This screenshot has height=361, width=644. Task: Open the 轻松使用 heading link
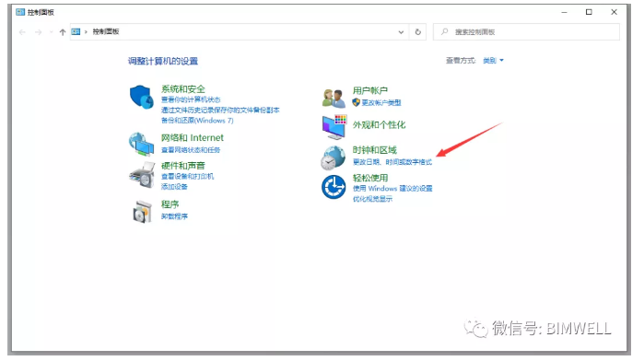click(370, 178)
